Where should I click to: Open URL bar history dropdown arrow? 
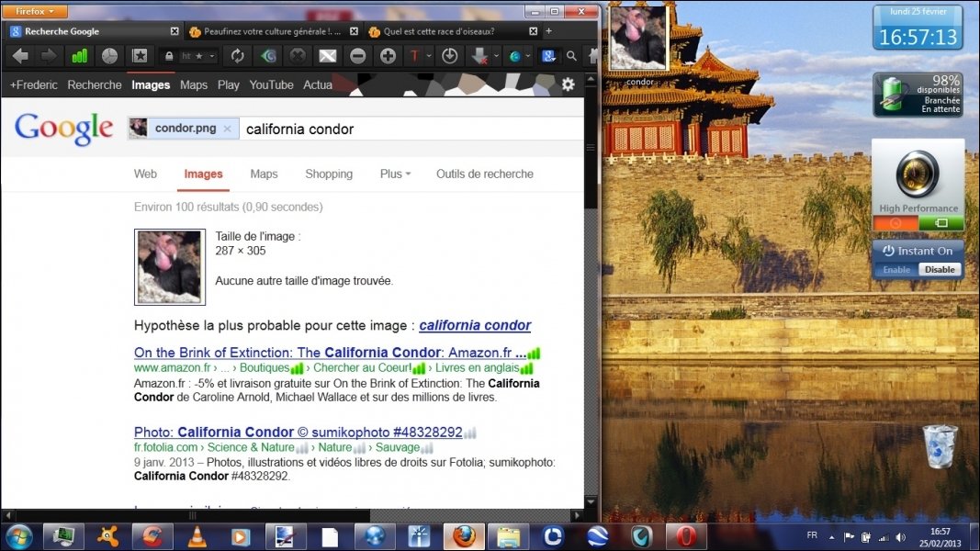212,56
